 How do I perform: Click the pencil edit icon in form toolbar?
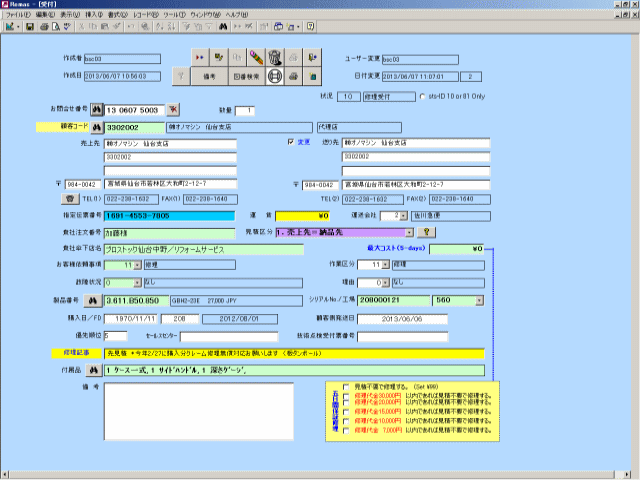pyautogui.click(x=256, y=56)
